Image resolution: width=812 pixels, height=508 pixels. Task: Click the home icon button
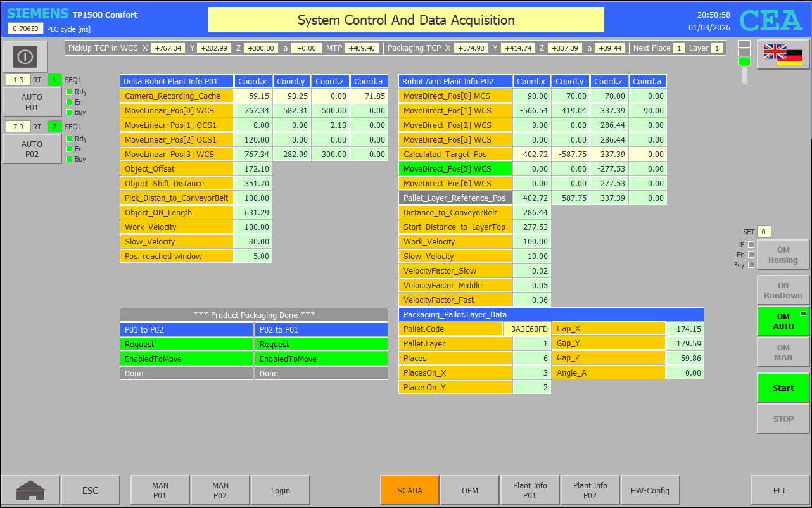click(x=30, y=490)
